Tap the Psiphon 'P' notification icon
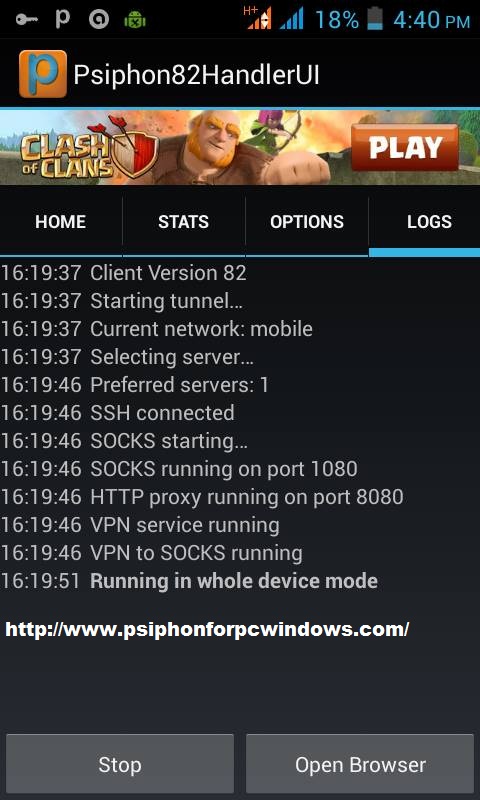This screenshot has height=800, width=480. (x=62, y=18)
